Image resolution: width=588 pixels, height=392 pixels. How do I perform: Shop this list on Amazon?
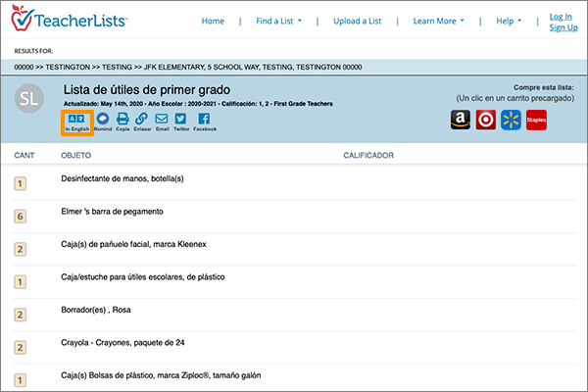coord(461,120)
